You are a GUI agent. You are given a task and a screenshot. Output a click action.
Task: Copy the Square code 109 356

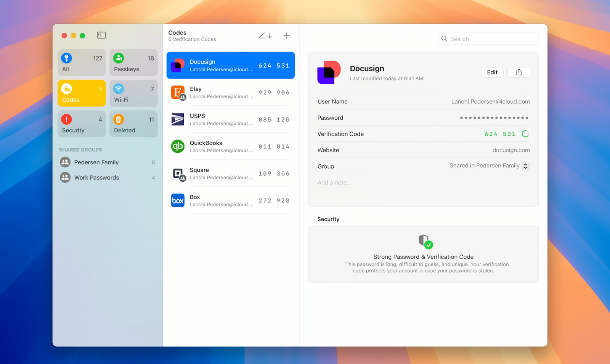(274, 174)
